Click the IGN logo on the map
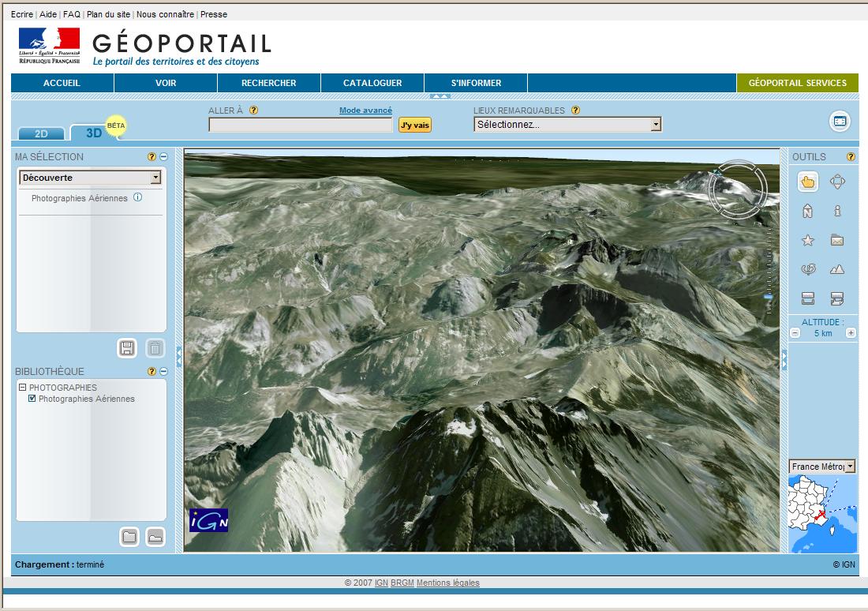This screenshot has width=868, height=611. pyautogui.click(x=208, y=520)
